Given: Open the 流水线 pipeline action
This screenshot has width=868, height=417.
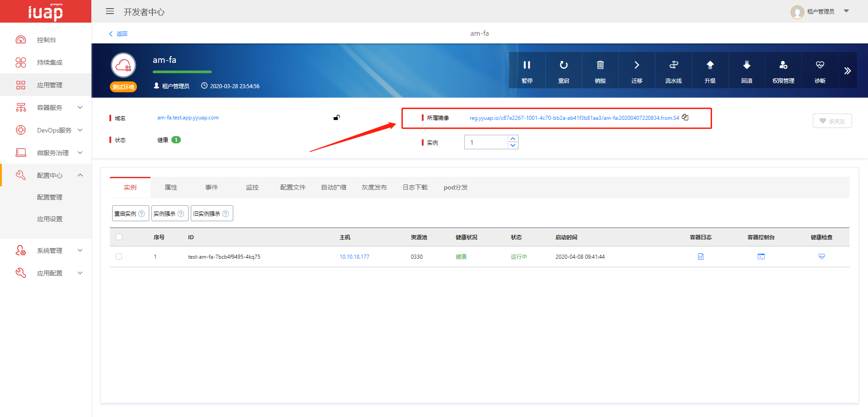Looking at the screenshot, I should pyautogui.click(x=674, y=71).
